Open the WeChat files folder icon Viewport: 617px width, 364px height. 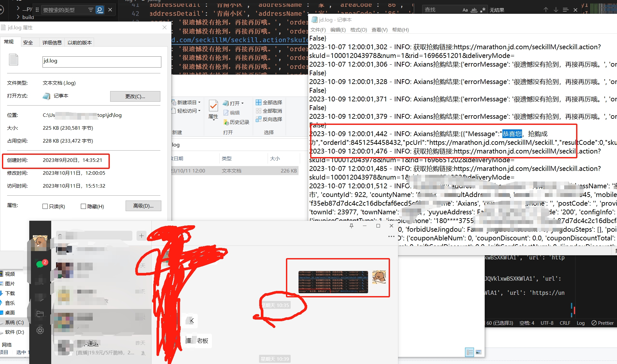(40, 314)
